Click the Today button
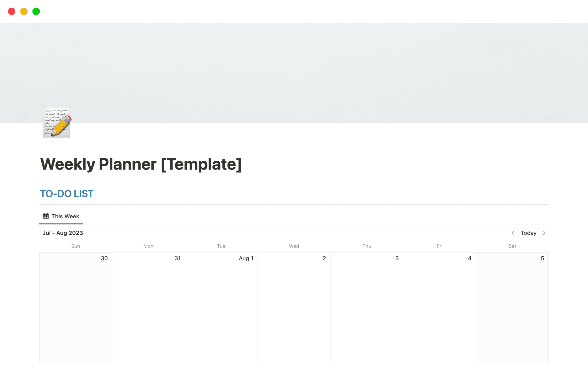 (529, 233)
